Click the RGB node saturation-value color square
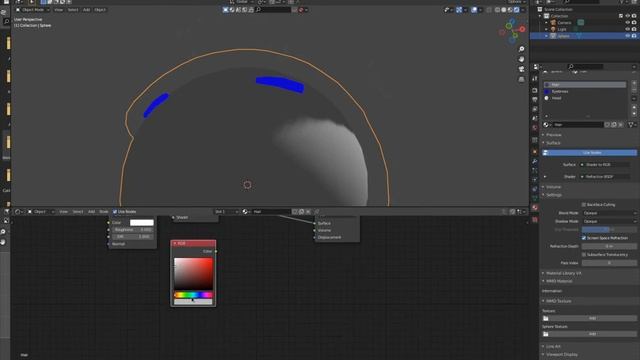Screen dimensions: 640x360 (193, 273)
